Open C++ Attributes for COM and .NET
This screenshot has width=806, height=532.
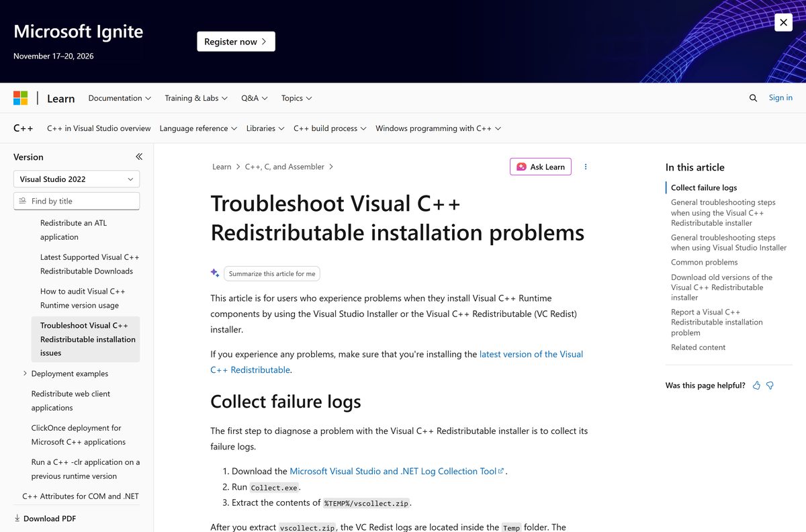click(x=81, y=496)
